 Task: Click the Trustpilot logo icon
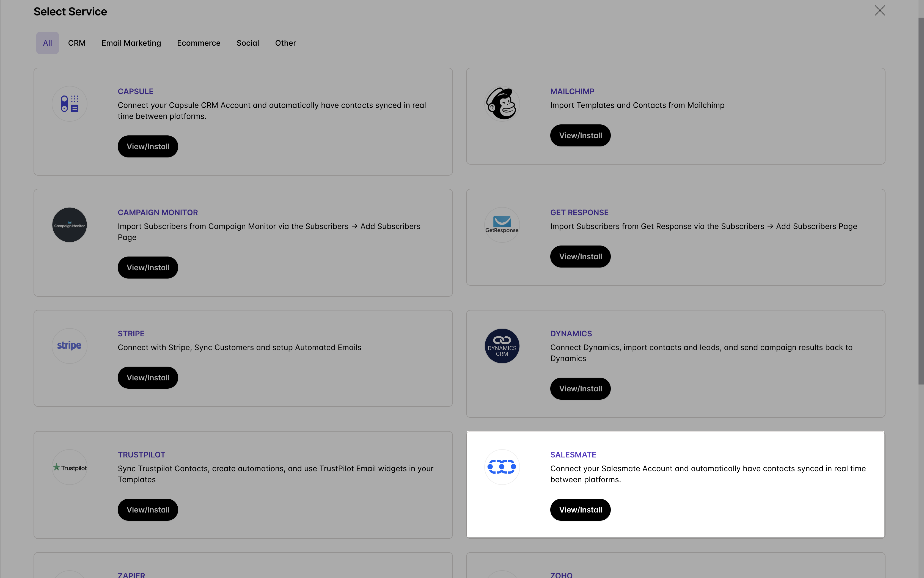(x=70, y=467)
